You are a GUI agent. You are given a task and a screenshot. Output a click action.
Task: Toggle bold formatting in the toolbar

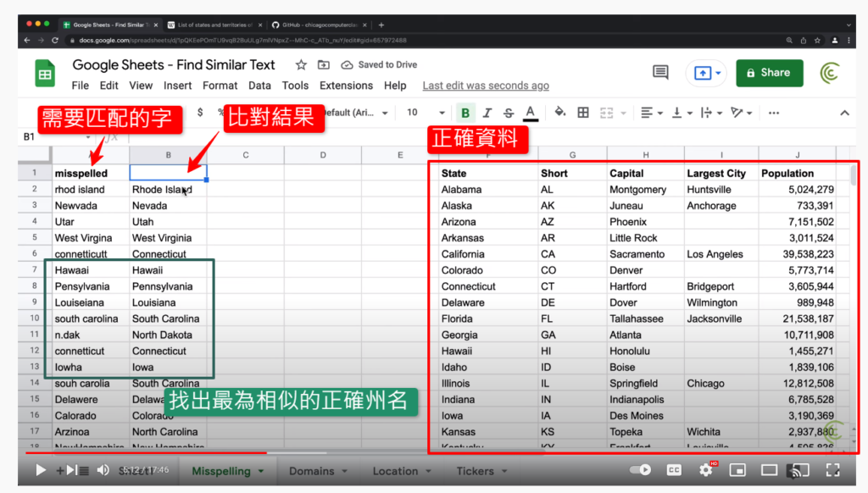tap(465, 113)
